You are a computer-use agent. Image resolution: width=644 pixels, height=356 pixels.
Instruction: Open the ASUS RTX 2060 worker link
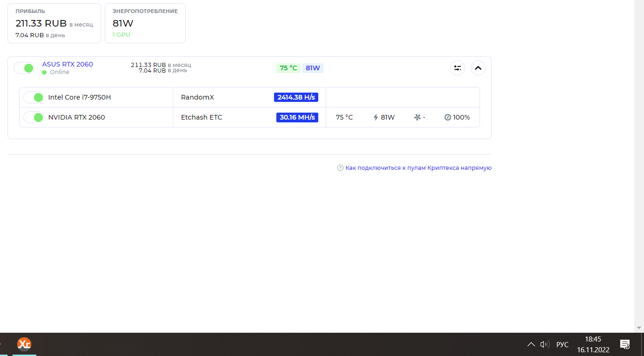68,64
